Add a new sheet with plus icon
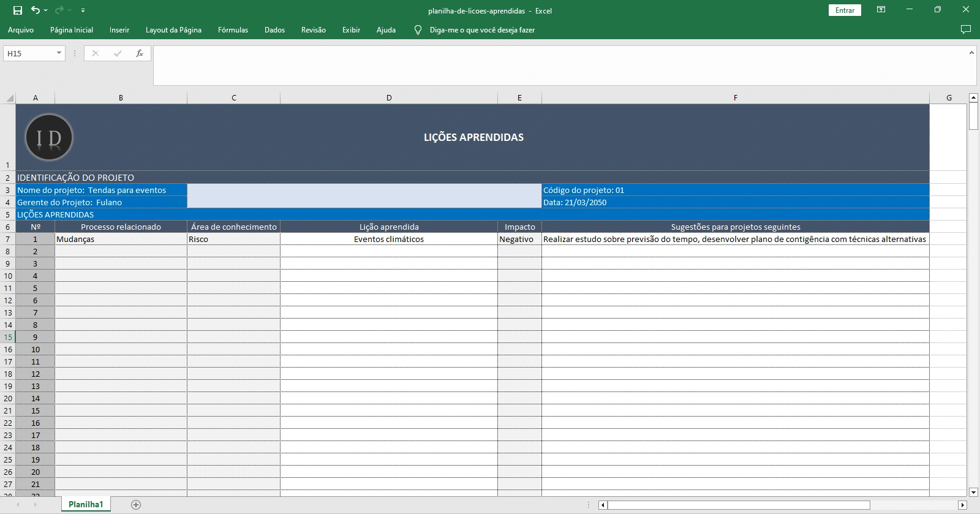980x514 pixels. click(x=136, y=505)
